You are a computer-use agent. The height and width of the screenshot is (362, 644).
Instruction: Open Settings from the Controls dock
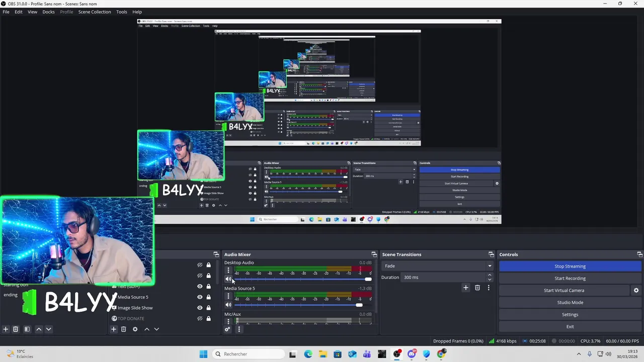tap(570, 315)
